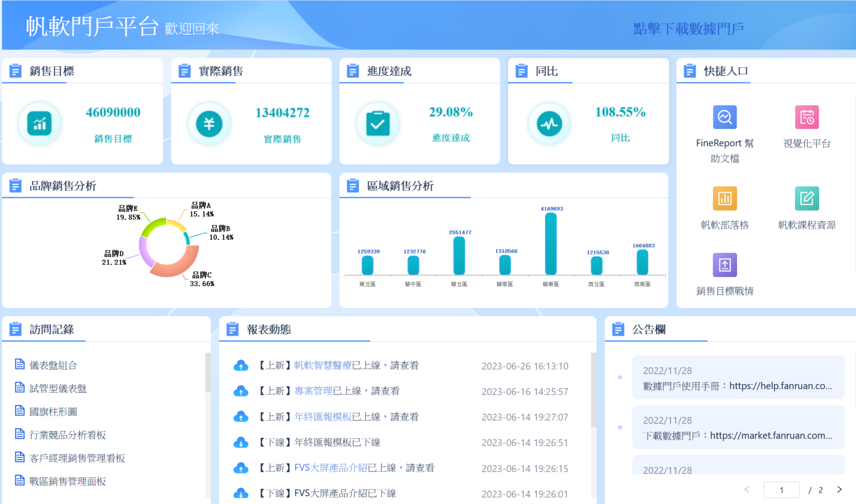Viewport: 856px width, 504px height.
Task: Open the FineReport 幫助文檔 quick entry icon
Action: [x=725, y=117]
